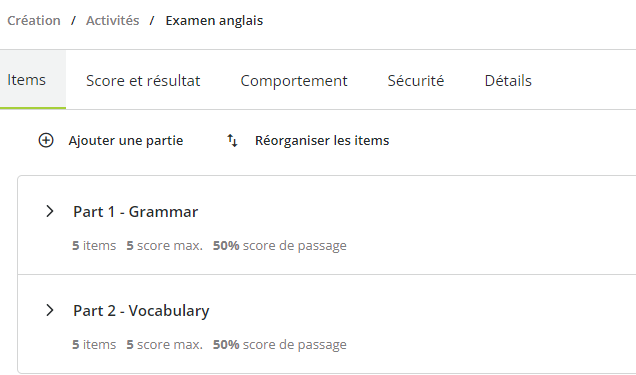636x375 pixels.
Task: Expand the Part 1 - Grammar chevron
Action: pyautogui.click(x=49, y=211)
